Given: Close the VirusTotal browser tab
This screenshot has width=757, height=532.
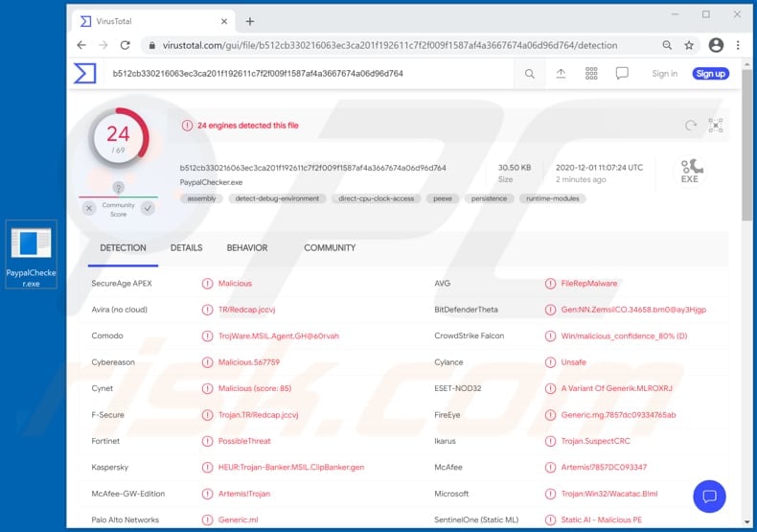Looking at the screenshot, I should 224,21.
